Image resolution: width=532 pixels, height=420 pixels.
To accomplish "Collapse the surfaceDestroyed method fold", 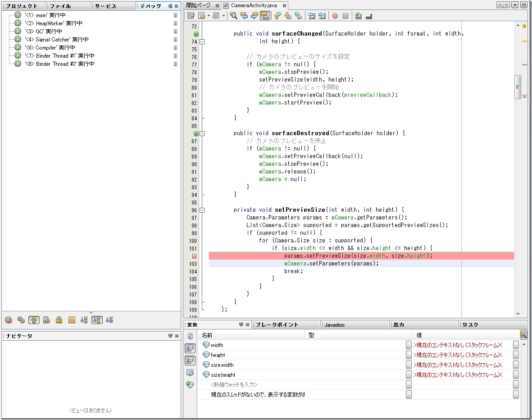I will pyautogui.click(x=202, y=133).
